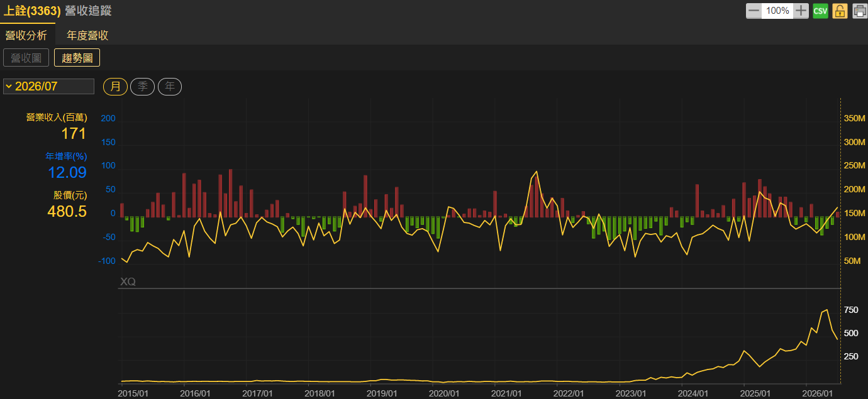Click the 50M right axis label
Screen dimensions: 868x399
(852, 261)
